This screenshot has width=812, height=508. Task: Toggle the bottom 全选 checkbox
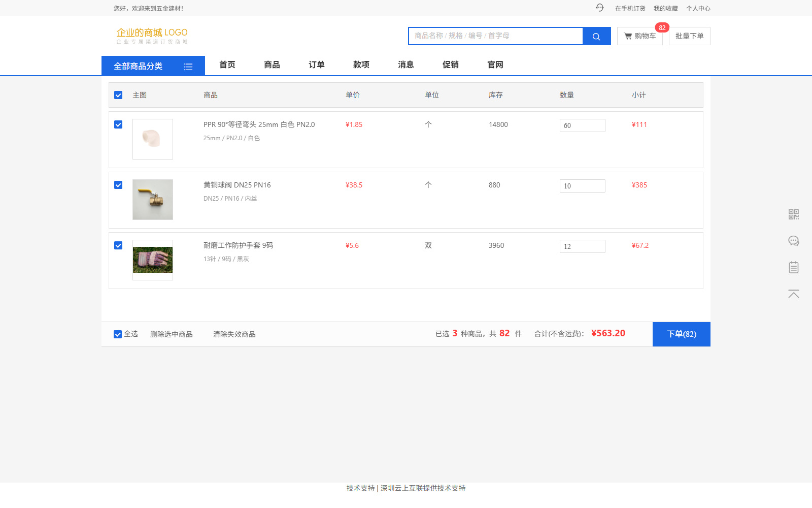click(118, 334)
